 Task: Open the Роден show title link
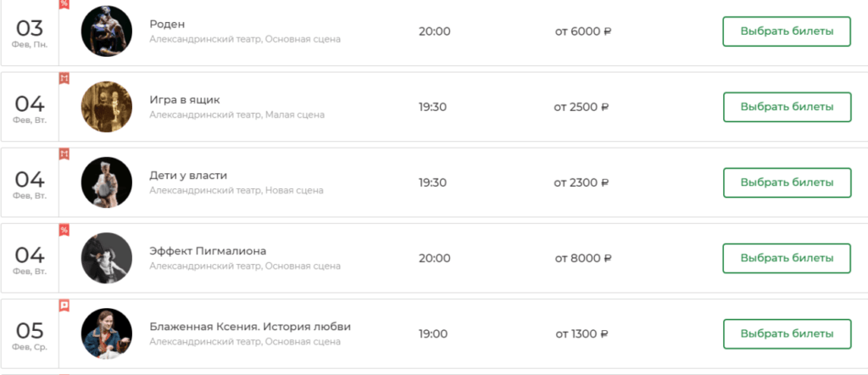167,24
